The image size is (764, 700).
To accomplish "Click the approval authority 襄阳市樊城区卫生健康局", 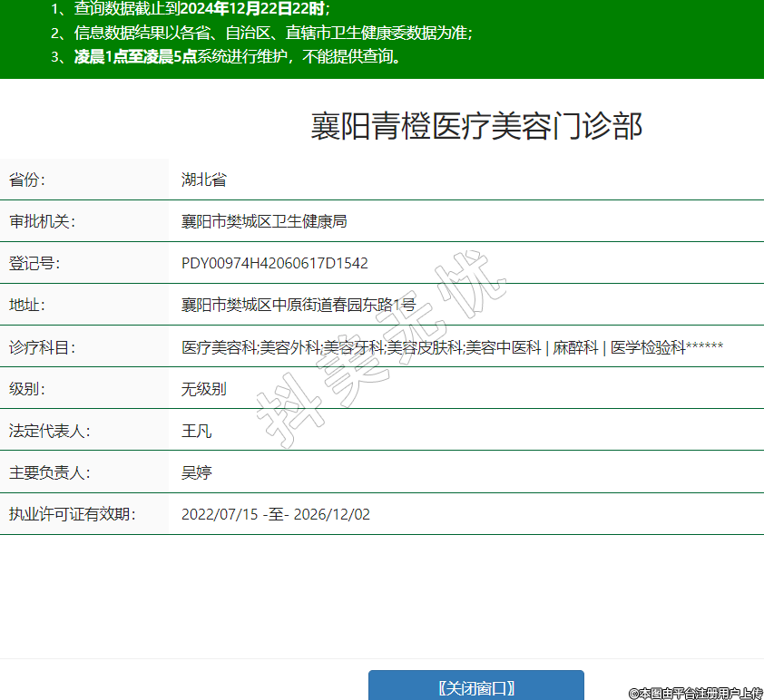I will [264, 221].
